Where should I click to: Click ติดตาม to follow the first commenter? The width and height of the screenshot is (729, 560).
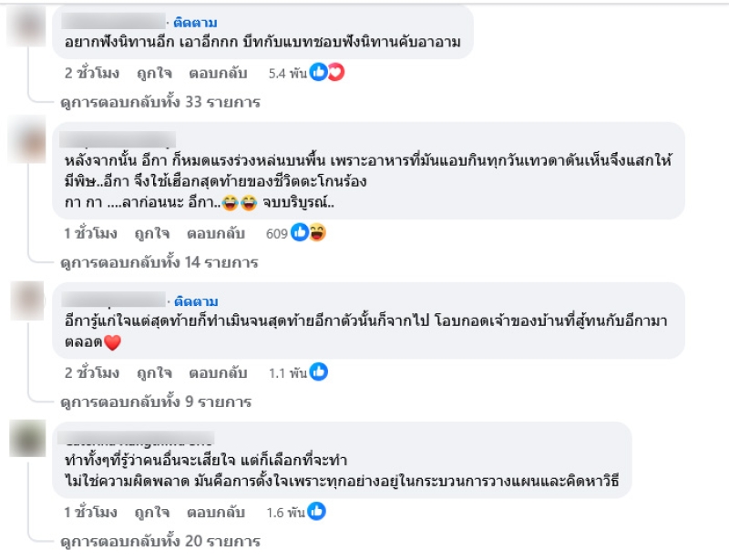point(196,20)
